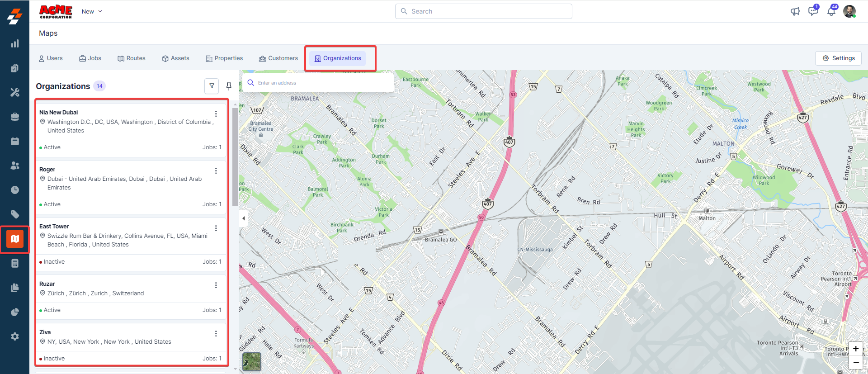Switch to the Routes tab
Screen dimensions: 868x374
(x=132, y=58)
